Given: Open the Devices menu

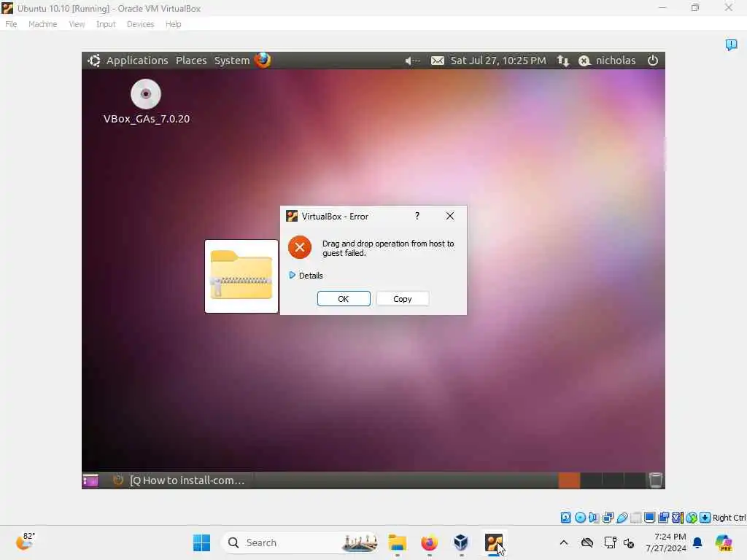Looking at the screenshot, I should pyautogui.click(x=141, y=24).
